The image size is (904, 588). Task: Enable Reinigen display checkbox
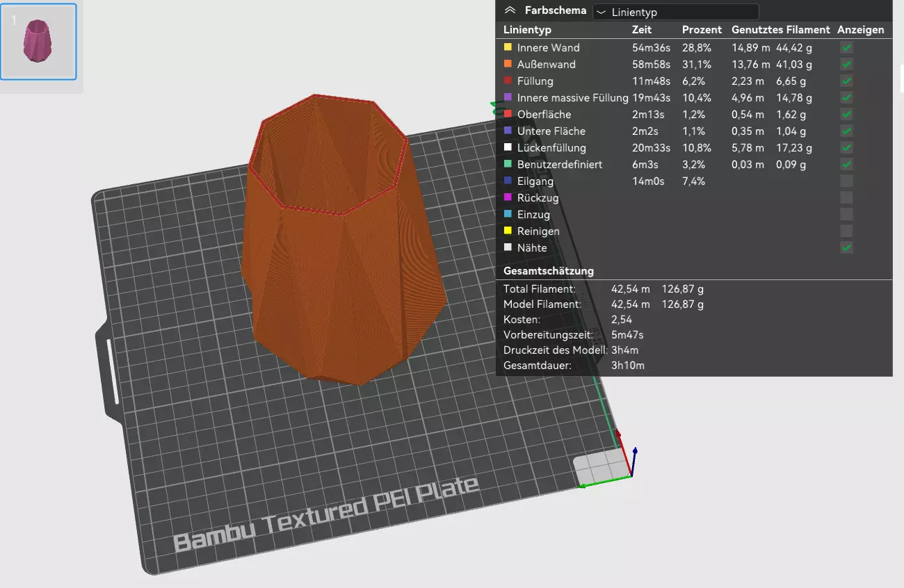point(846,231)
